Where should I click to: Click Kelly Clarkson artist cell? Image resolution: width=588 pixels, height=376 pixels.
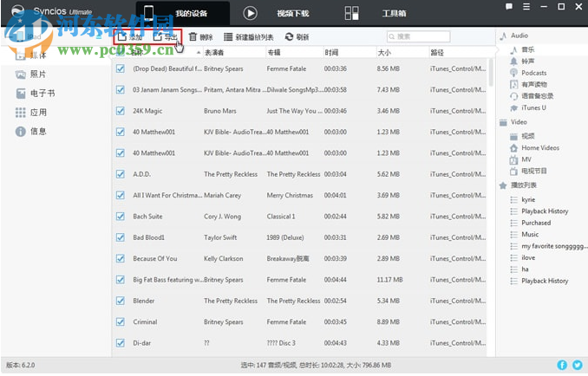(224, 258)
